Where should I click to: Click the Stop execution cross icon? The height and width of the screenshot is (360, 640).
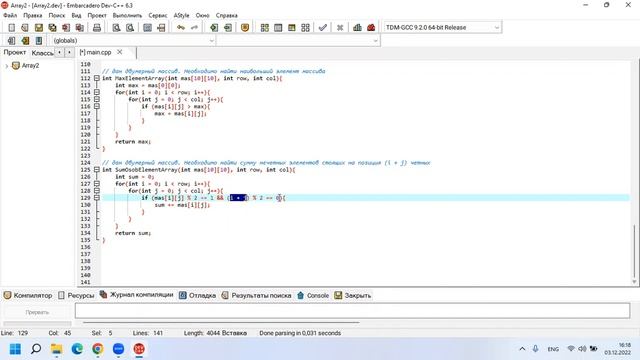tap(340, 28)
